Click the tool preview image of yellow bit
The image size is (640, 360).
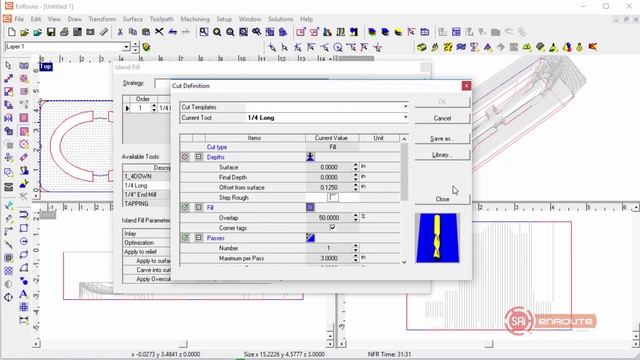tap(437, 238)
